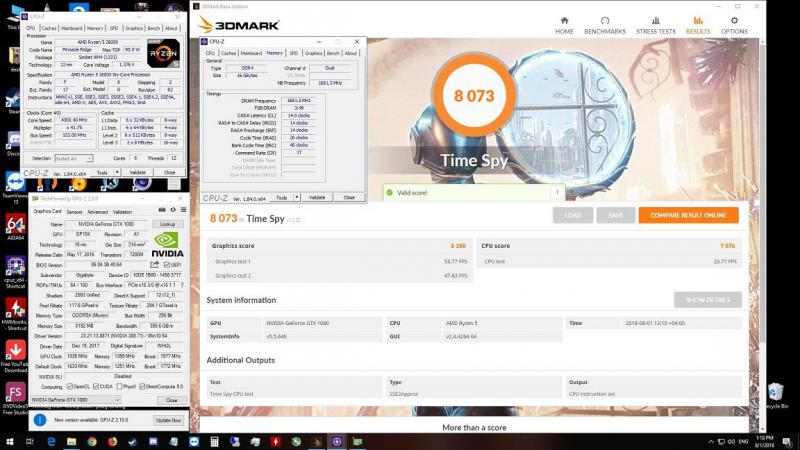The image size is (800, 450).
Task: Click the Compare Result Online button
Action: tap(688, 215)
